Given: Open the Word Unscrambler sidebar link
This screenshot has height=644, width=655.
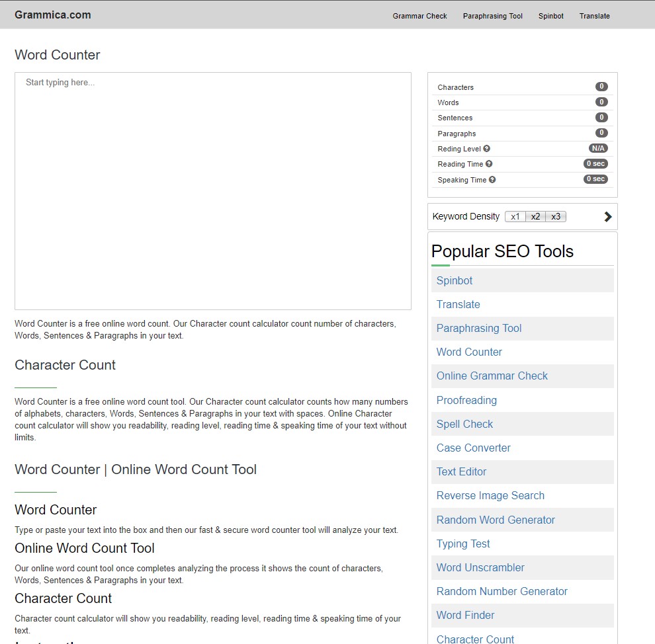Looking at the screenshot, I should pyautogui.click(x=480, y=567).
